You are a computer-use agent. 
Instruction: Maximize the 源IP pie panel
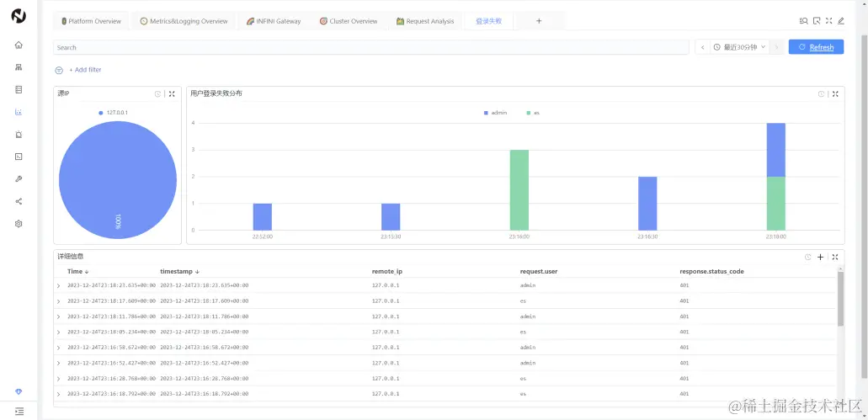(x=172, y=94)
